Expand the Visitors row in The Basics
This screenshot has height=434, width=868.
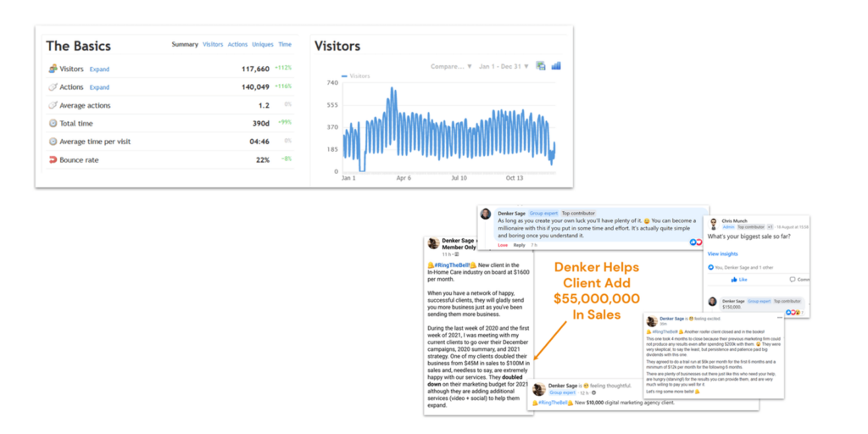tap(100, 70)
